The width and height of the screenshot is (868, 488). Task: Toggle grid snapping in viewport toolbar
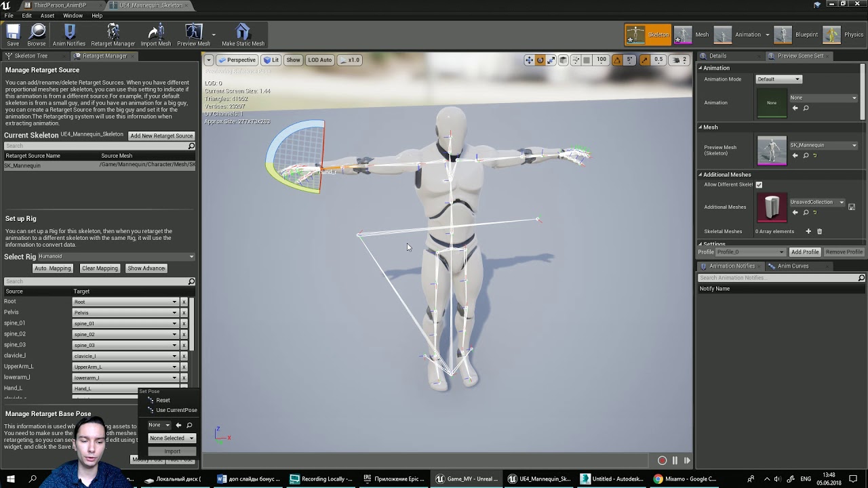(x=587, y=60)
